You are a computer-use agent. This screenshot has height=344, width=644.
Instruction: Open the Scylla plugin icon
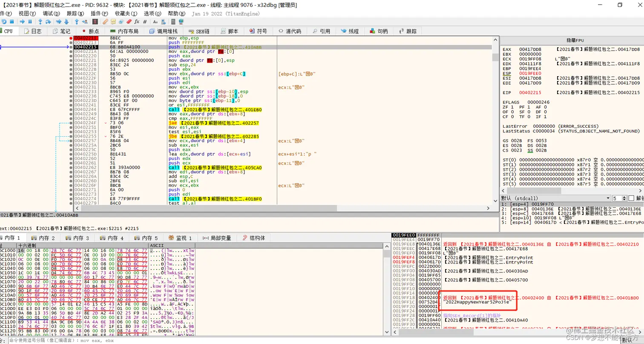(x=95, y=21)
